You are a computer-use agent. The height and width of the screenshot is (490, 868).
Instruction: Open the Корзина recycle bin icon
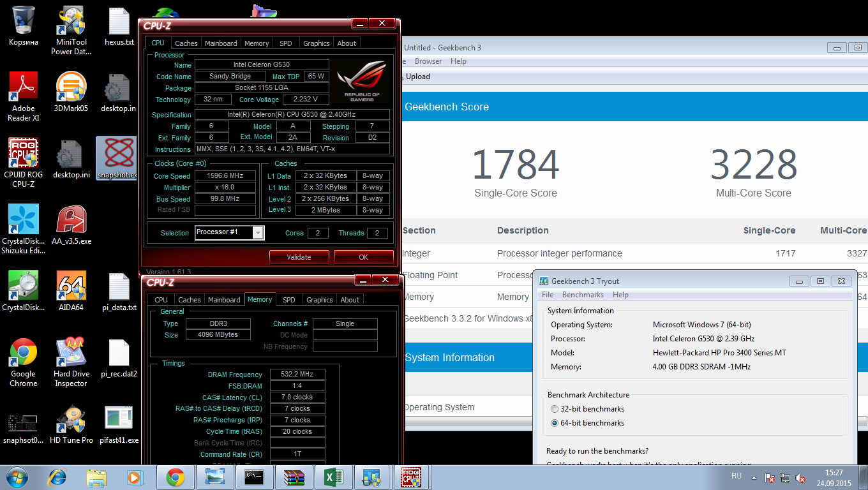click(x=23, y=26)
